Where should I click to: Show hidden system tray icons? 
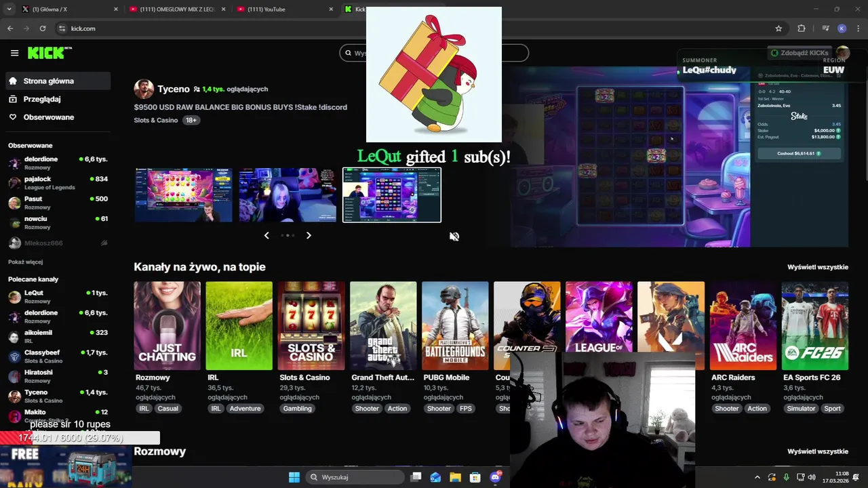point(757,477)
